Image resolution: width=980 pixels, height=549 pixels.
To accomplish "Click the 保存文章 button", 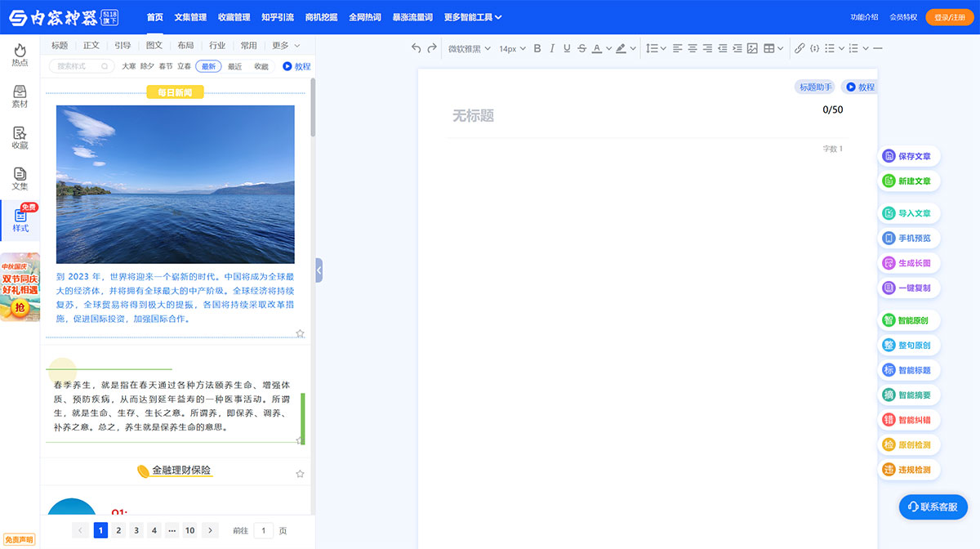I will coord(909,155).
